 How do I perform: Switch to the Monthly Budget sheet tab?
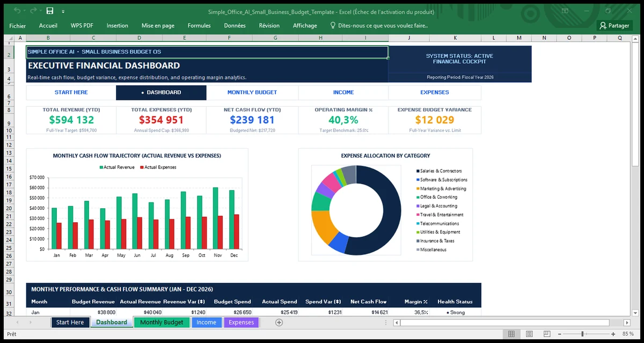(162, 322)
